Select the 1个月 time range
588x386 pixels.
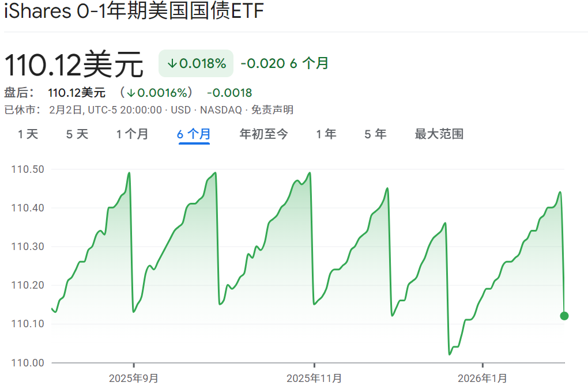(x=132, y=134)
